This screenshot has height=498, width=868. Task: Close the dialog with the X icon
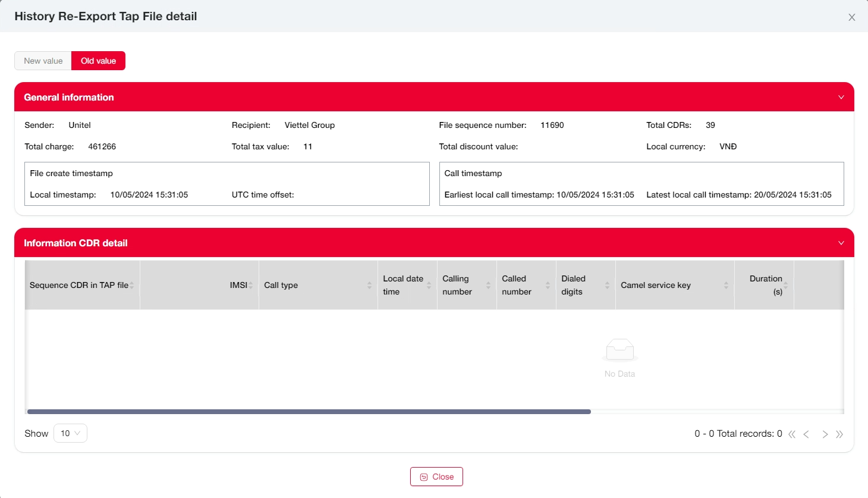pyautogui.click(x=851, y=17)
